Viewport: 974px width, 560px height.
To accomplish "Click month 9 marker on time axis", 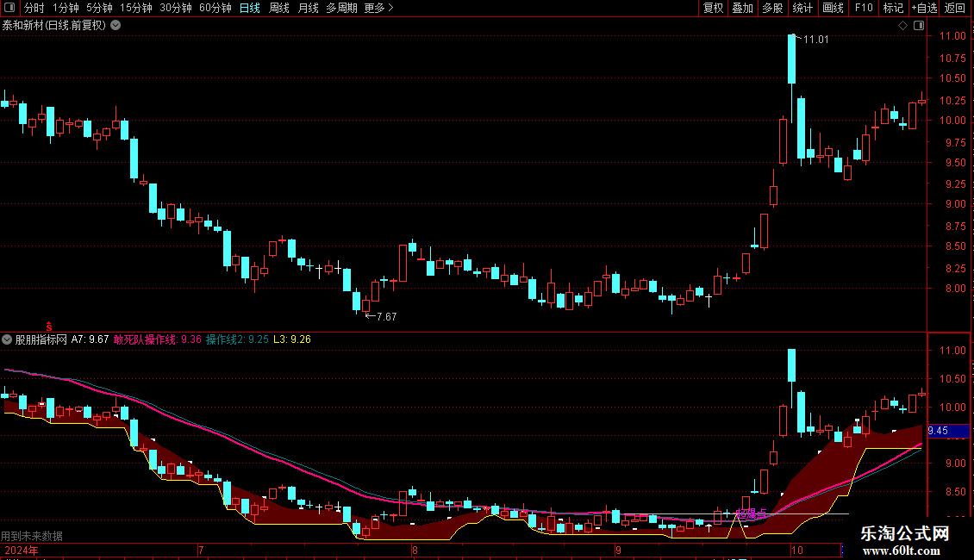I will 618,550.
